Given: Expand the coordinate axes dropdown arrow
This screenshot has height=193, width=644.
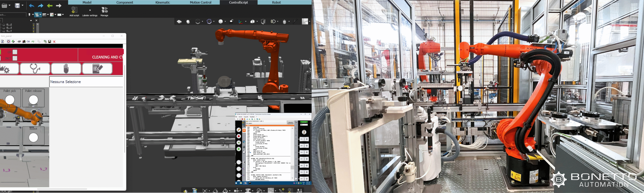Looking at the screenshot, I should tap(246, 22).
